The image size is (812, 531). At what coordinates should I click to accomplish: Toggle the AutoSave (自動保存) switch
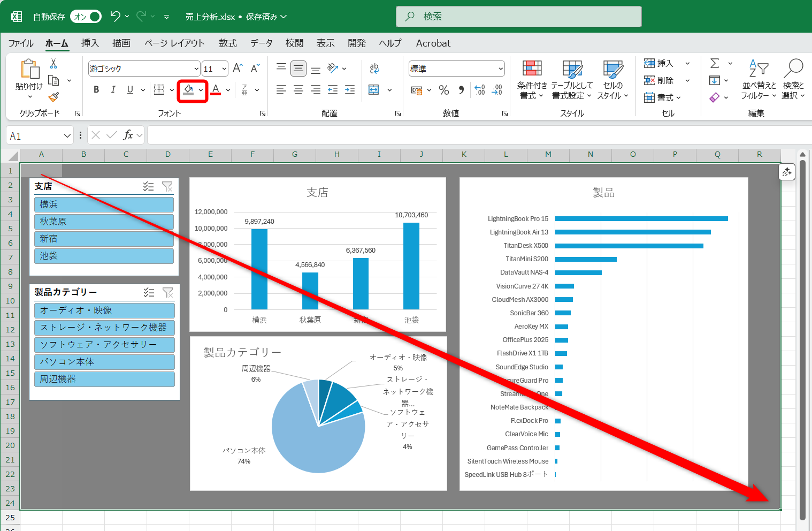(x=86, y=17)
